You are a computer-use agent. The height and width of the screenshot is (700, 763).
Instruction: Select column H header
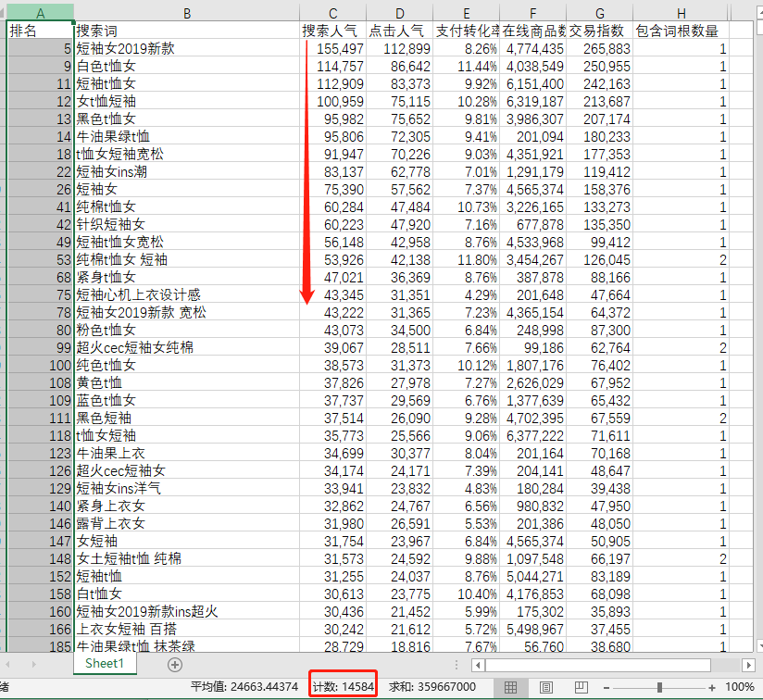click(x=682, y=13)
